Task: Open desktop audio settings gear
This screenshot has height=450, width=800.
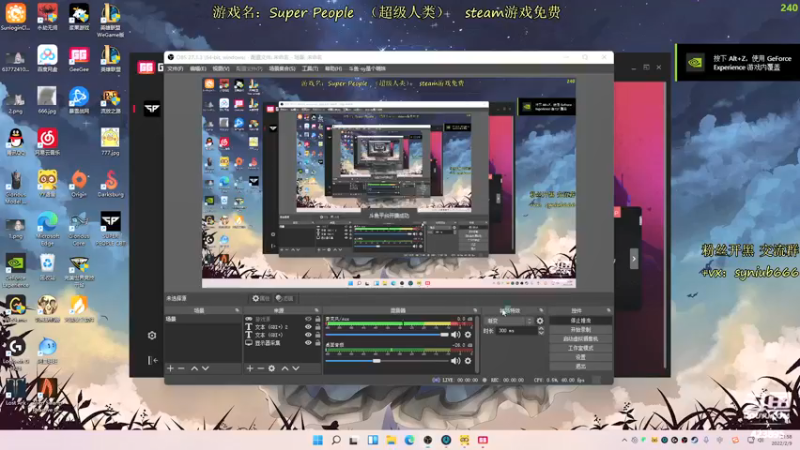Action: [x=468, y=361]
